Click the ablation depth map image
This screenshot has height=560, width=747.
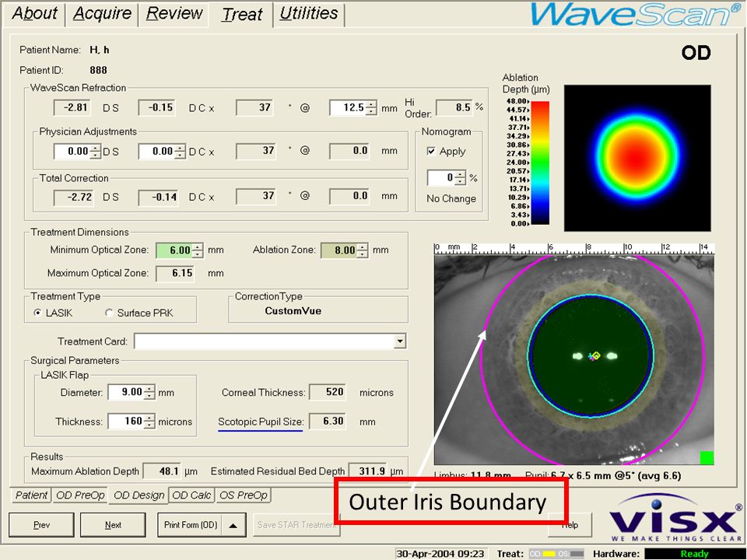637,158
